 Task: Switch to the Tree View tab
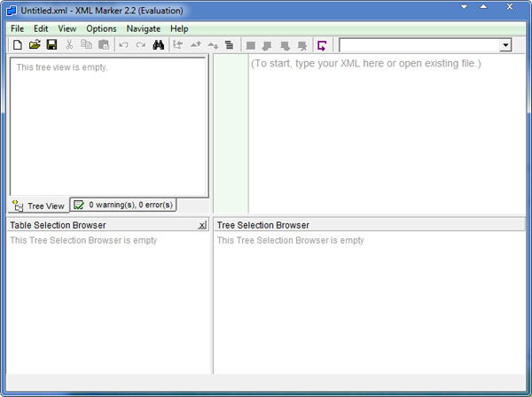click(38, 206)
